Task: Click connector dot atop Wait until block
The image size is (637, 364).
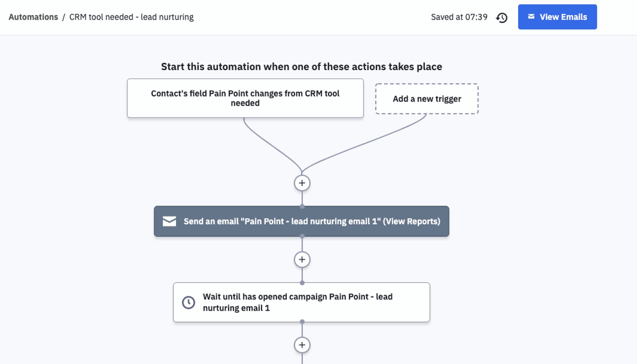Action: pos(302,283)
